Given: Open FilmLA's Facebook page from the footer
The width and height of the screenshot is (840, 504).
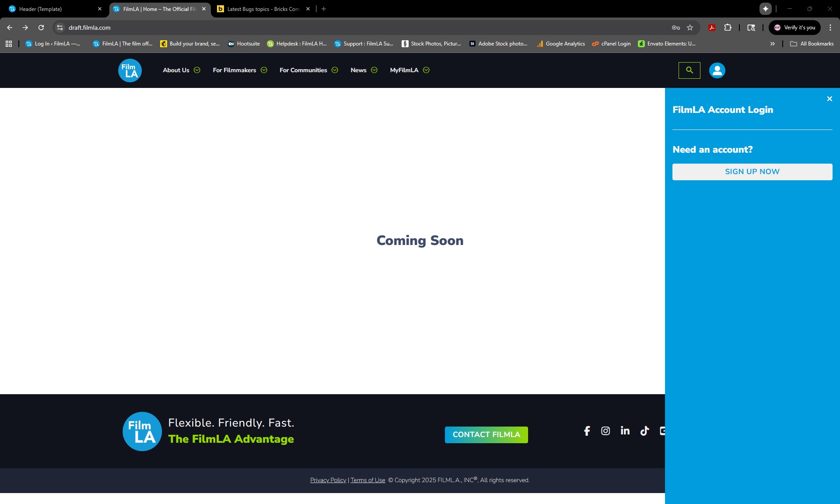Looking at the screenshot, I should (x=586, y=431).
